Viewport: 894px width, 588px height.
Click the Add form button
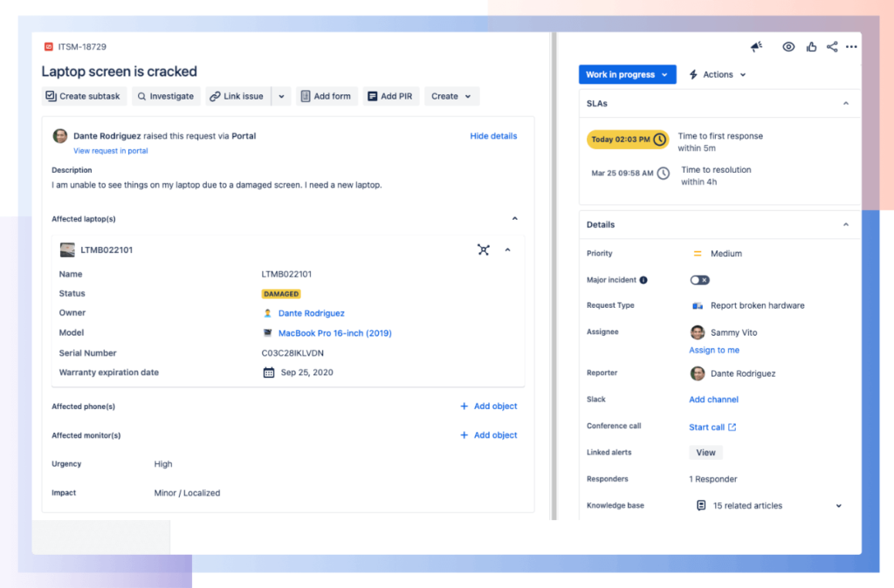[326, 96]
